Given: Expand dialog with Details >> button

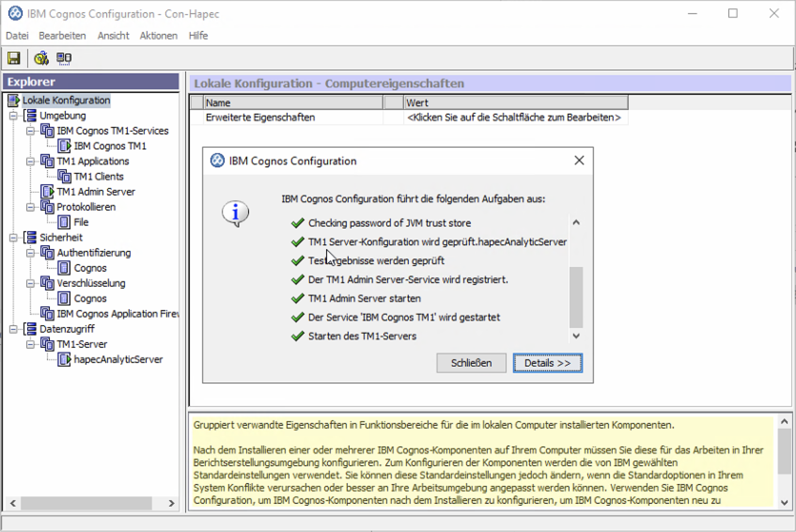Looking at the screenshot, I should tap(547, 363).
